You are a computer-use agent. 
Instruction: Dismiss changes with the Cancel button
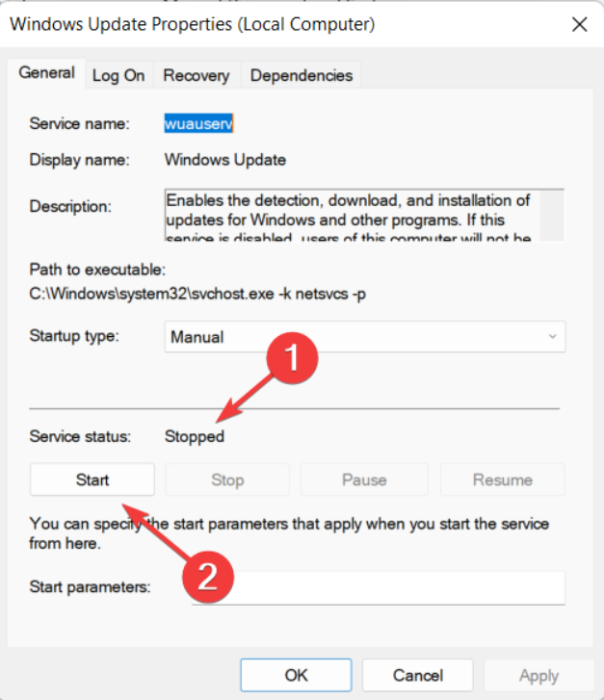pyautogui.click(x=418, y=675)
